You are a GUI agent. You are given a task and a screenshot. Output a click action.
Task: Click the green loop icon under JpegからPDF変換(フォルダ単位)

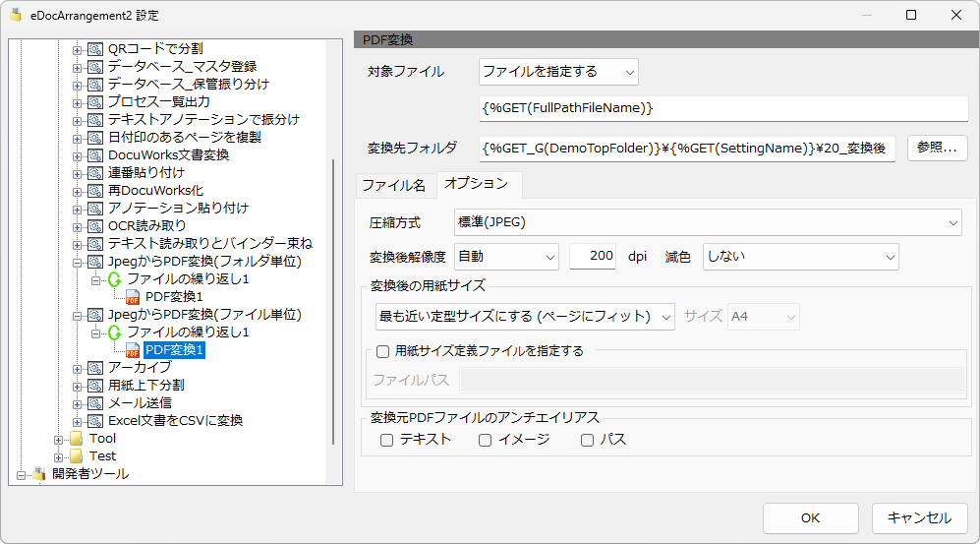pos(114,279)
